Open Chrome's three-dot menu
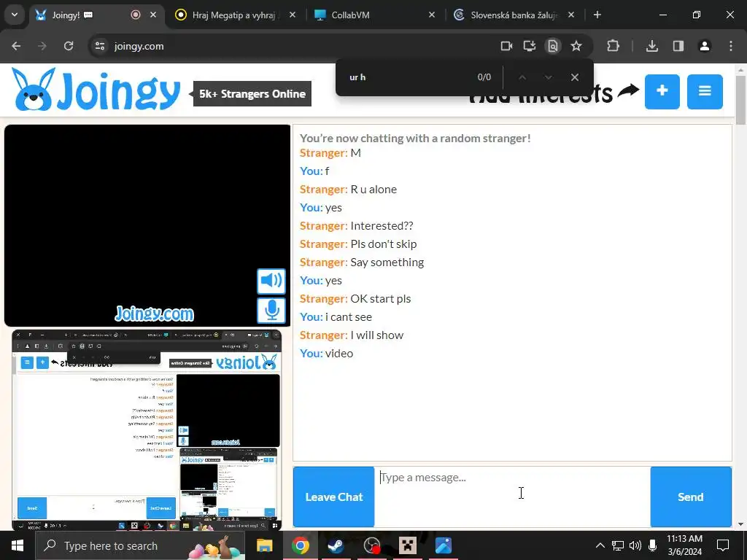This screenshot has width=747, height=560. tap(731, 46)
